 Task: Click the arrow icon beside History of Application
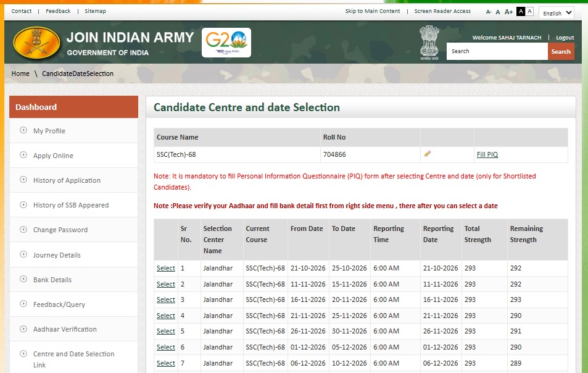pyautogui.click(x=23, y=180)
